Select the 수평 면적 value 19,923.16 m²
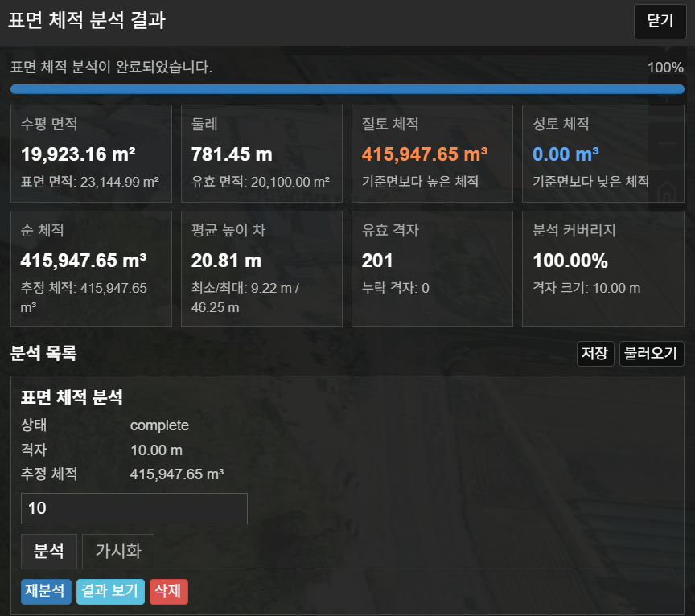This screenshot has width=695, height=616. [78, 154]
